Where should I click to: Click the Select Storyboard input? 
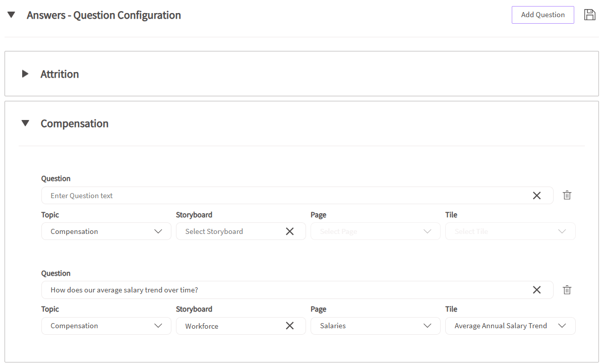[x=229, y=231]
